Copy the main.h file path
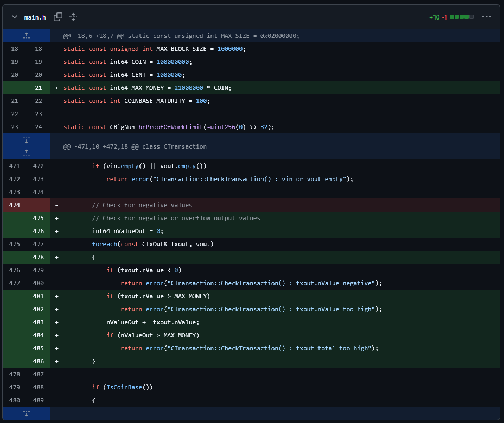Viewport: 504px width, 423px height. pos(58,17)
